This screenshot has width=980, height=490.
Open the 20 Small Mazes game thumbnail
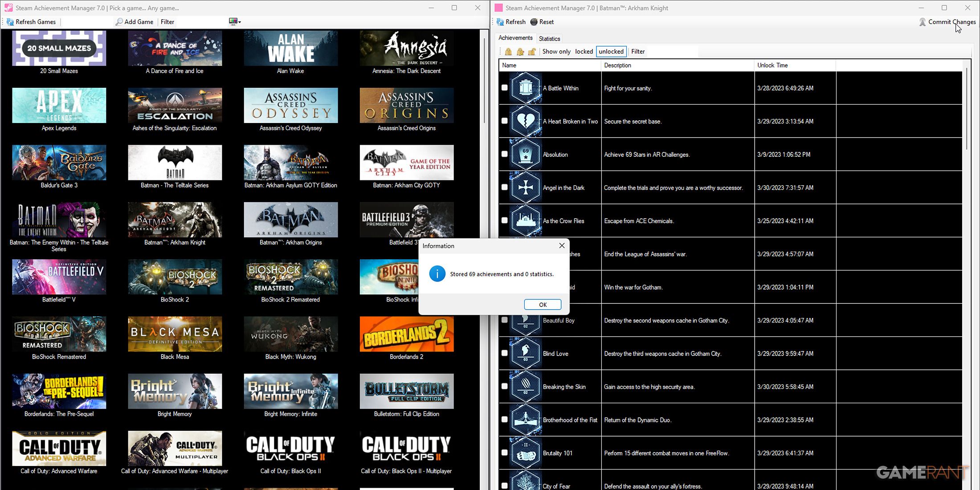click(59, 48)
